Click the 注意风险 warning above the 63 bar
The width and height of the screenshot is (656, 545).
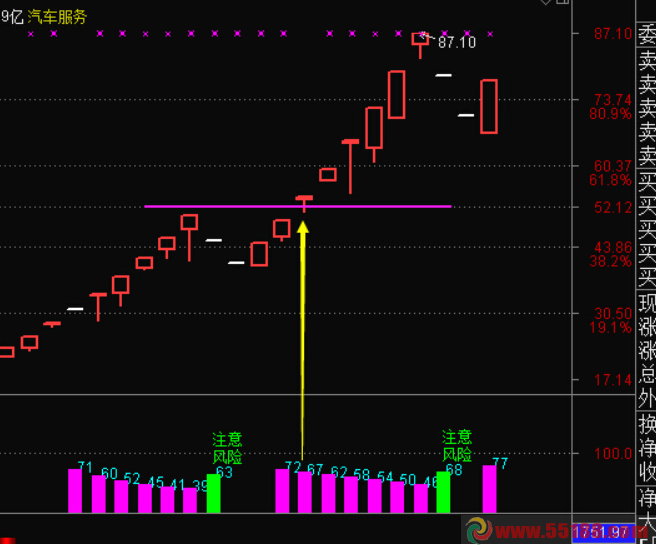[227, 448]
